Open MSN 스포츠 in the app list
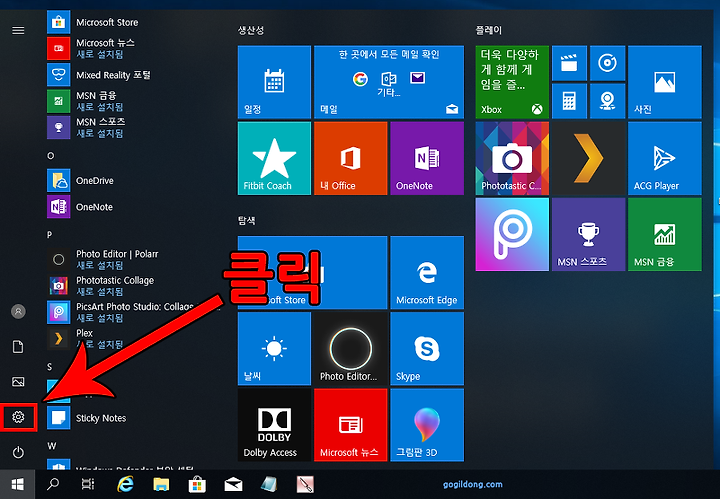Screen dimensions: 720x499 [133, 127]
